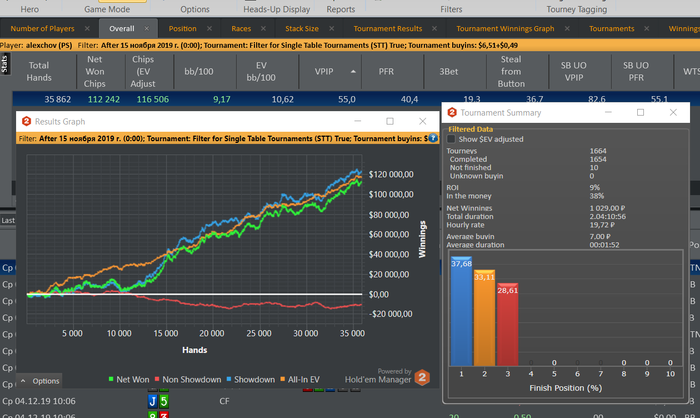This screenshot has height=418, width=700.
Task: Open the Races tab
Action: (241, 29)
